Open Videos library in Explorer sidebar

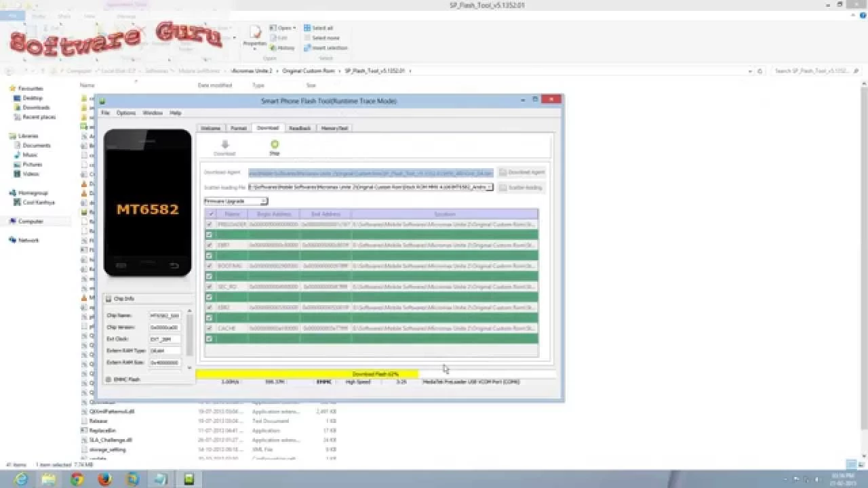pyautogui.click(x=26, y=174)
